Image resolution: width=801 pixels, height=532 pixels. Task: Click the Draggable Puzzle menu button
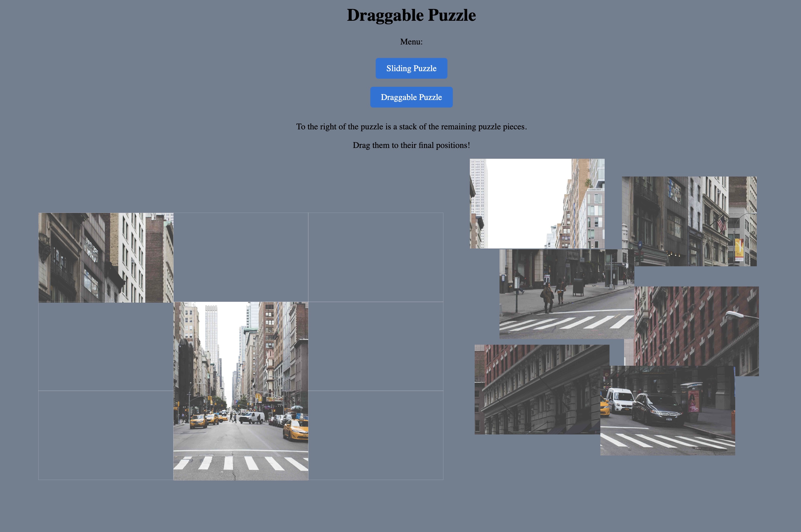[x=411, y=97]
